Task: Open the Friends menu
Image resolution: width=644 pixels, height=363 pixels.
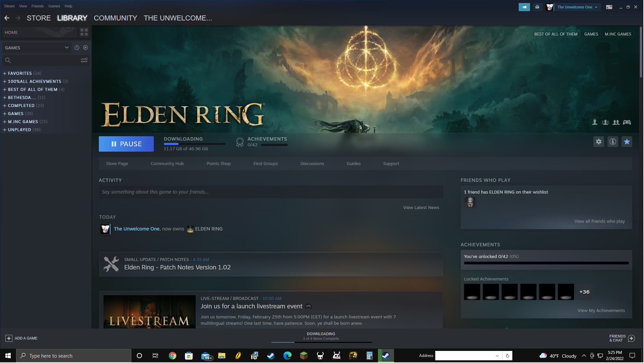Action: 38,6
